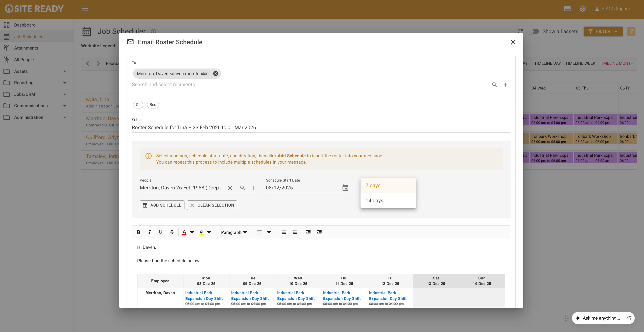Click into the Subject text field
This screenshot has width=644, height=332.
click(x=321, y=127)
